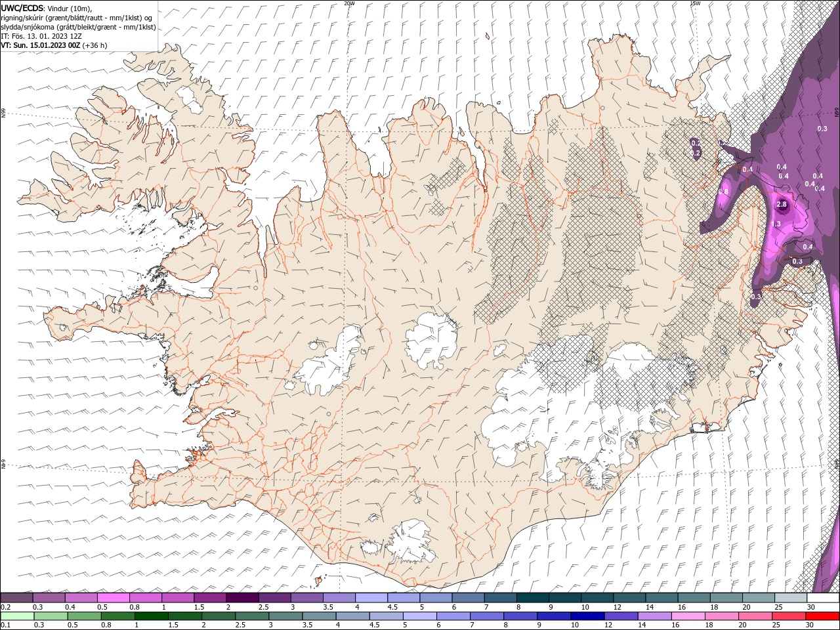Select bright pink upper swatch between 0.5 and 0.8
Screen dimensions: 840x630
tap(113, 598)
